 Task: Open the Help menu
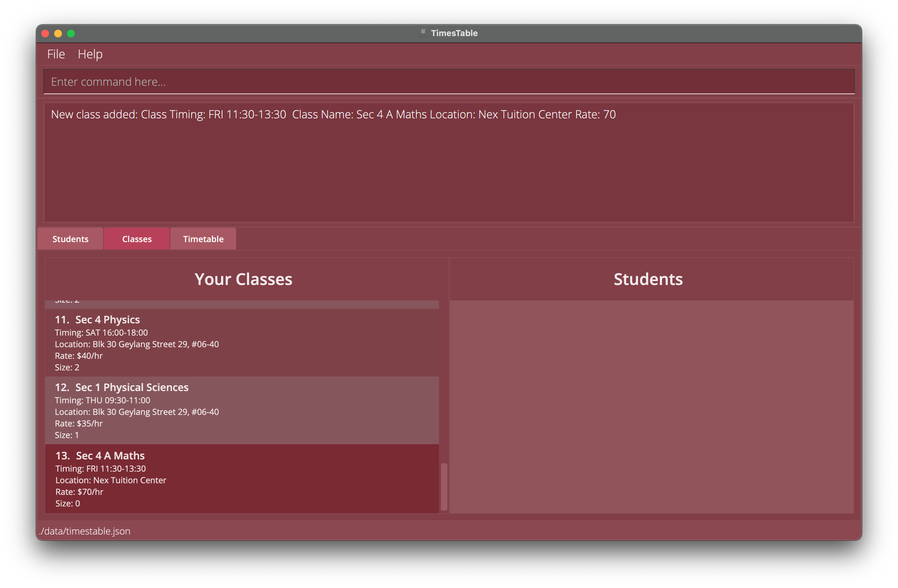click(90, 54)
